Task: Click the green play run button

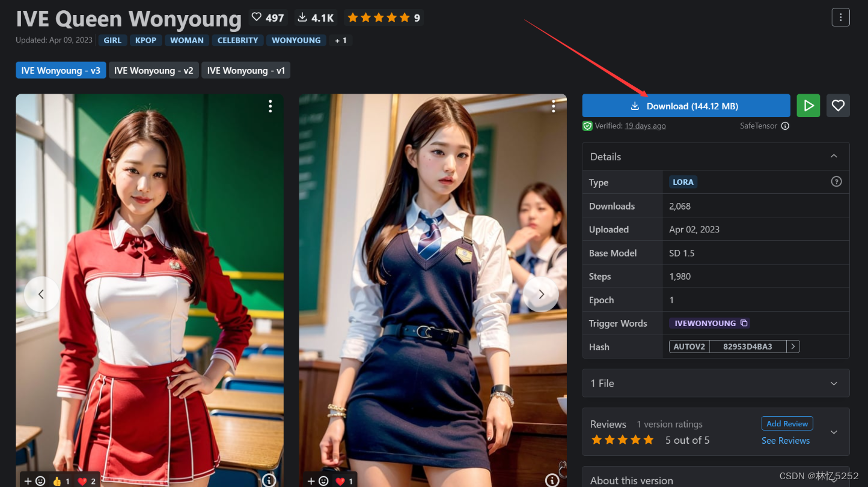Action: 808,106
